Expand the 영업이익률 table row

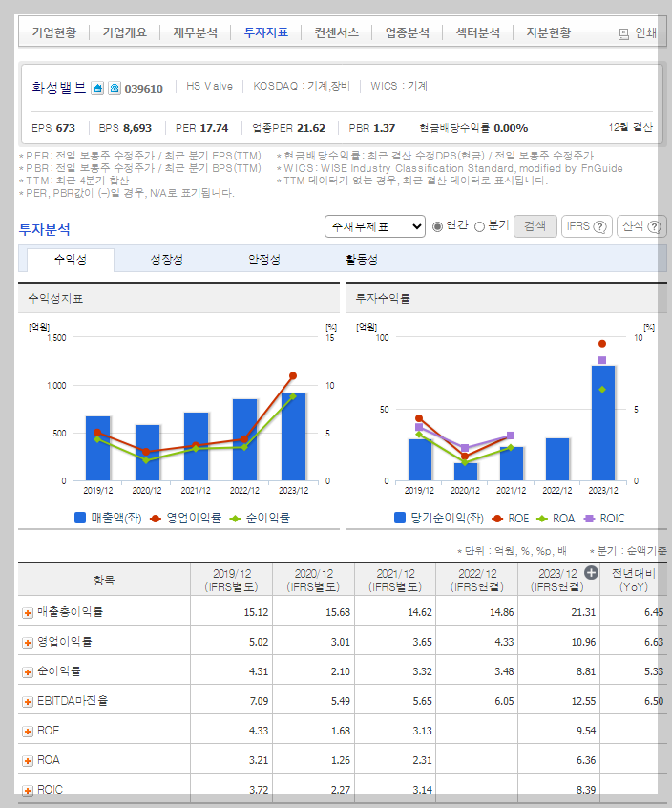click(28, 643)
